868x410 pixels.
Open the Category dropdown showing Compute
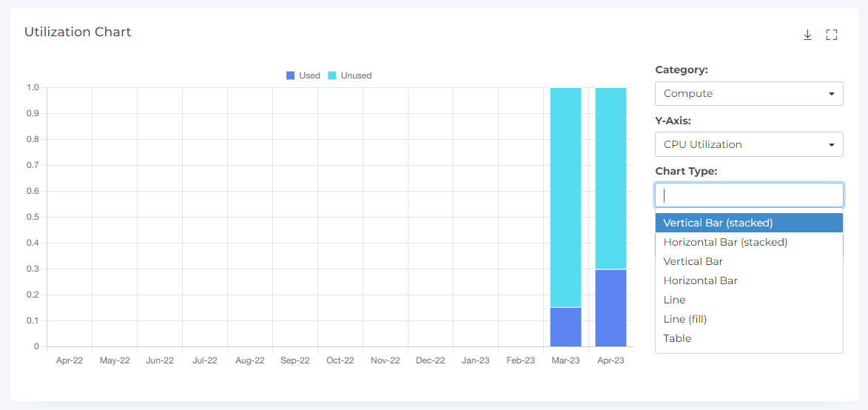pyautogui.click(x=749, y=94)
